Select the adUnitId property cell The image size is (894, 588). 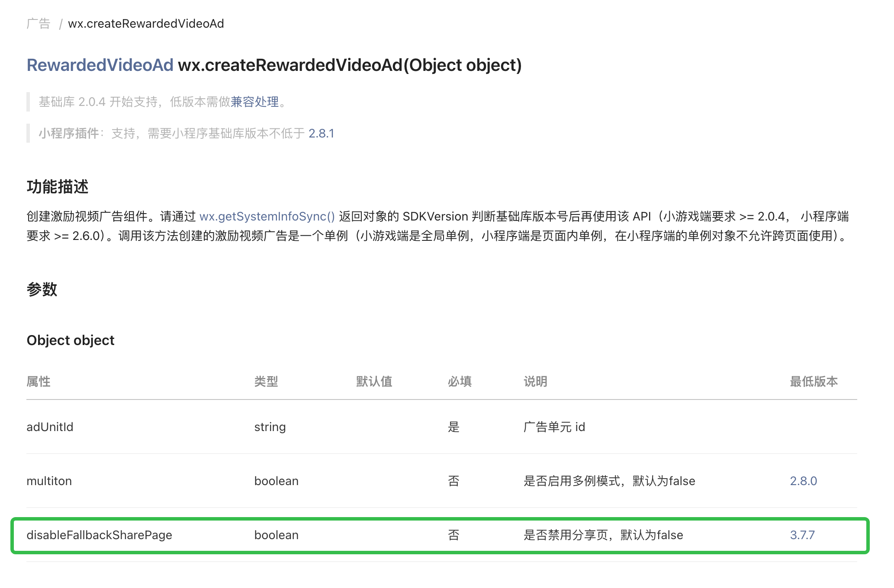pyautogui.click(x=50, y=427)
